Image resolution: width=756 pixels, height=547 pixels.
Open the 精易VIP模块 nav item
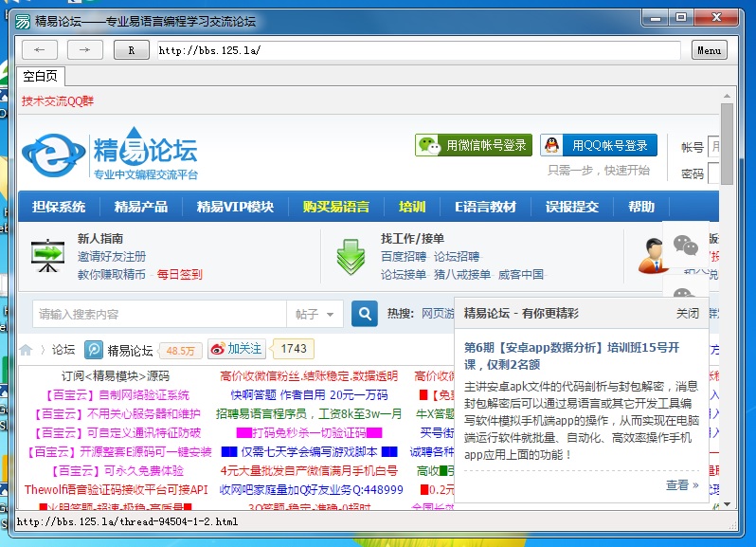point(235,207)
